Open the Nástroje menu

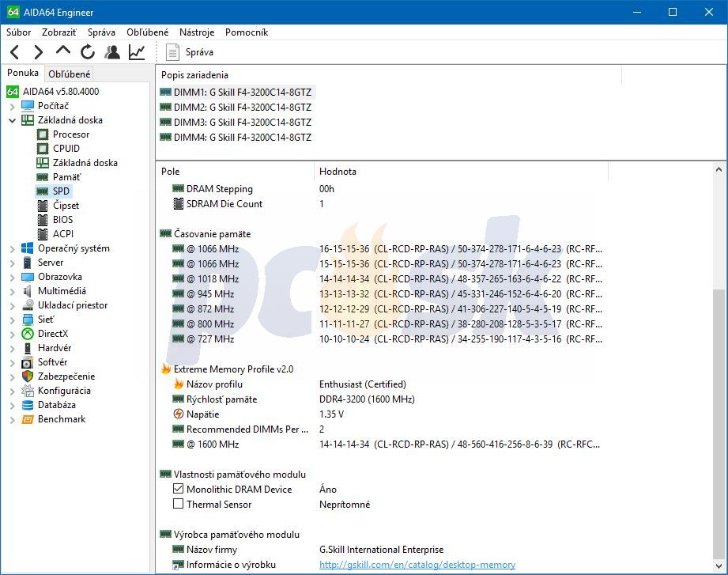(x=197, y=32)
